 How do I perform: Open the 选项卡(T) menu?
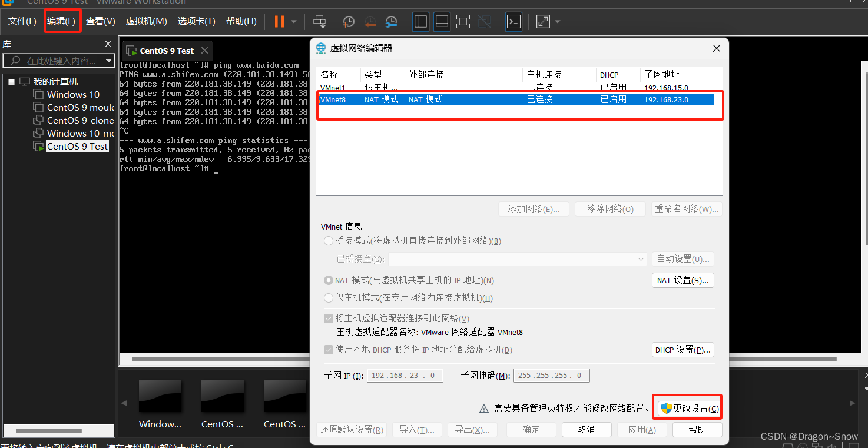pyautogui.click(x=197, y=21)
